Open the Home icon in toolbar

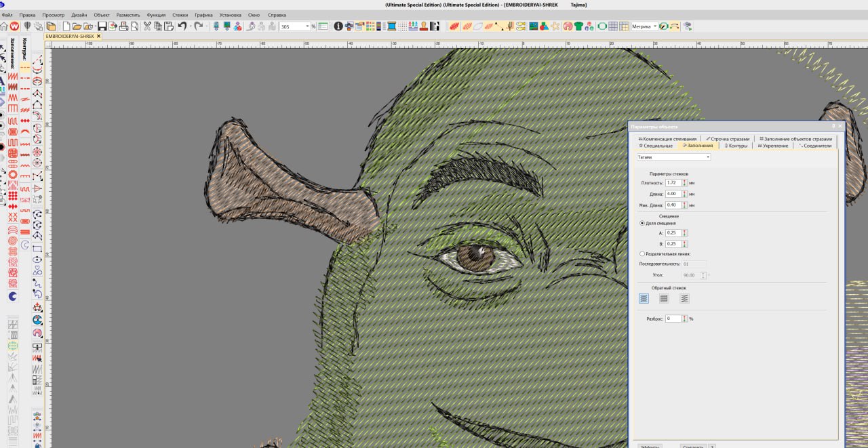click(4, 26)
